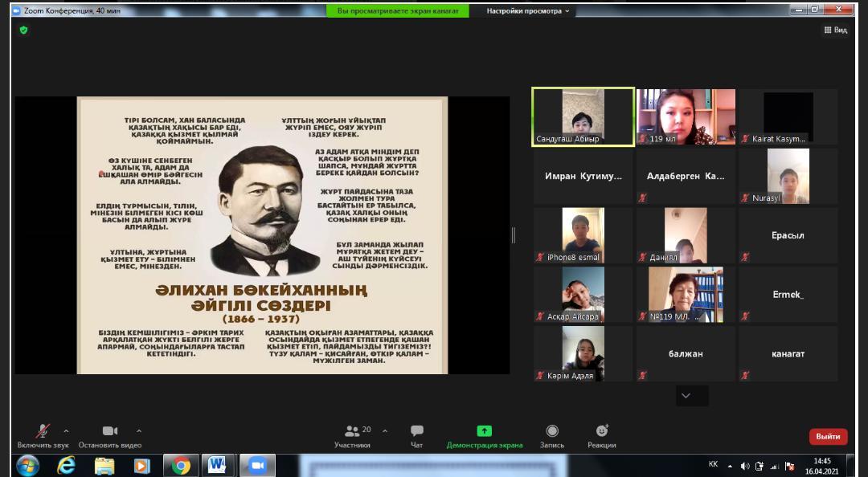Click the Windows Start button

27,465
